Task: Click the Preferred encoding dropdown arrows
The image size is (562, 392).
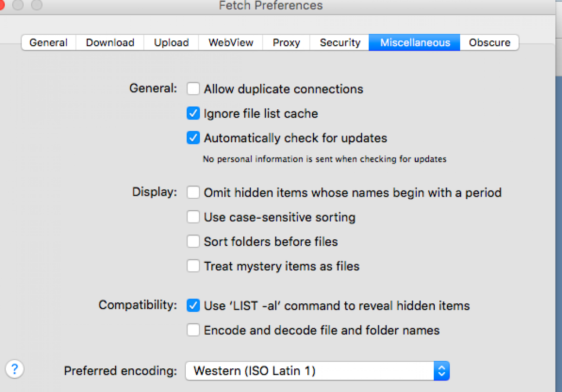Action: 441,371
